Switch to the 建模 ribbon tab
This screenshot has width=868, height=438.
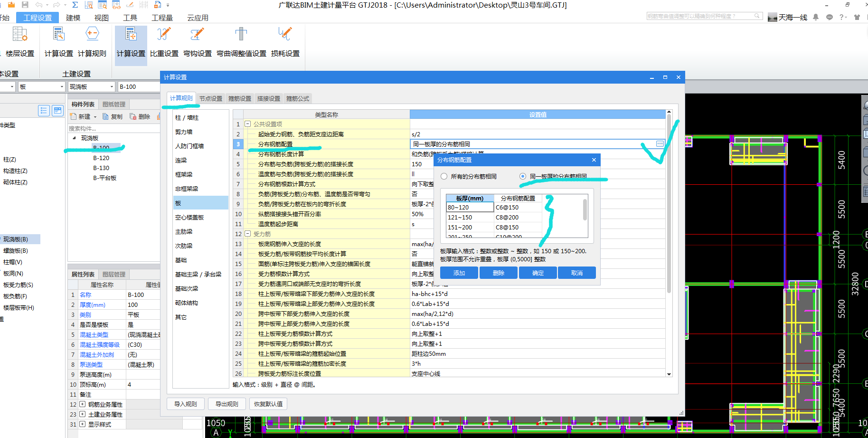pos(73,18)
